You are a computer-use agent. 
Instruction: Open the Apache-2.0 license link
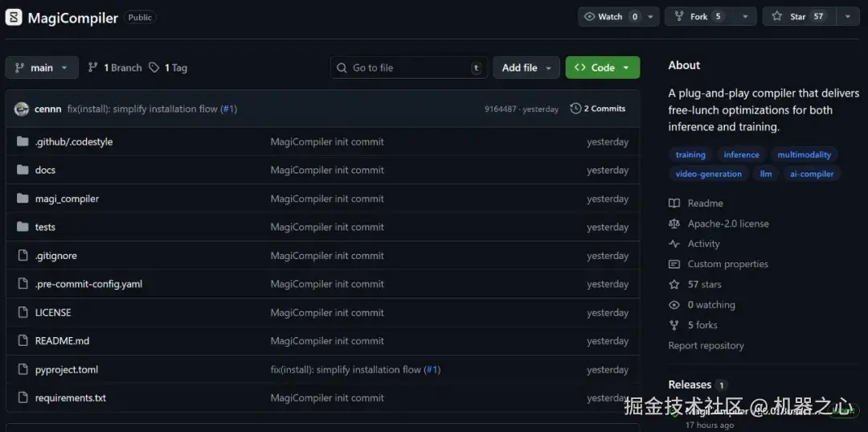tap(728, 224)
